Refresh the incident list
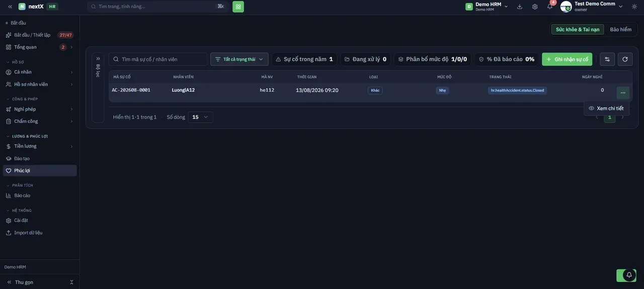Viewport: 644px width, 289px height. click(x=625, y=59)
